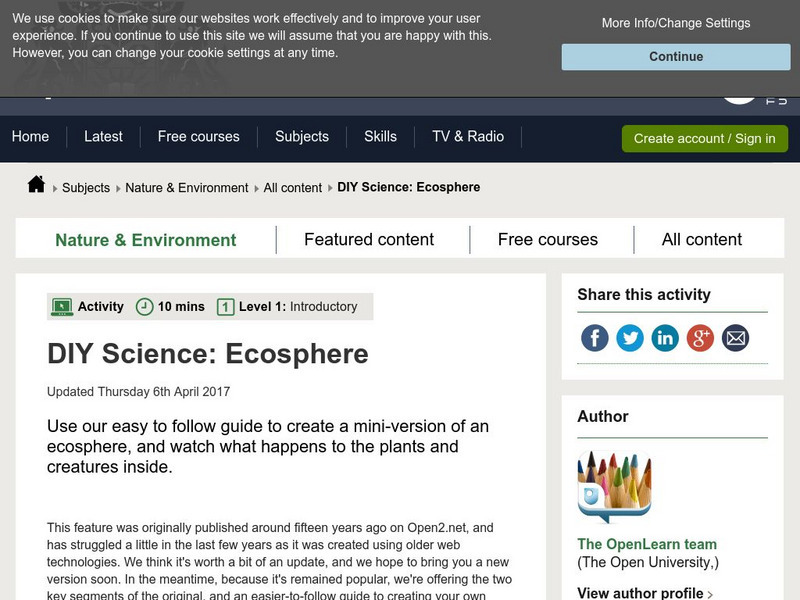Open the TV & Radio menu
This screenshot has height=600, width=800.
click(468, 137)
